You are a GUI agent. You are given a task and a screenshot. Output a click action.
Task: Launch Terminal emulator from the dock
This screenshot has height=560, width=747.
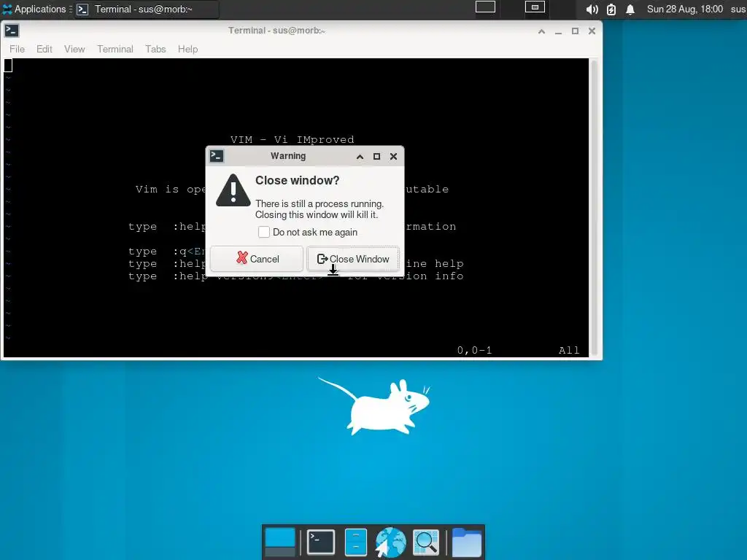(321, 542)
